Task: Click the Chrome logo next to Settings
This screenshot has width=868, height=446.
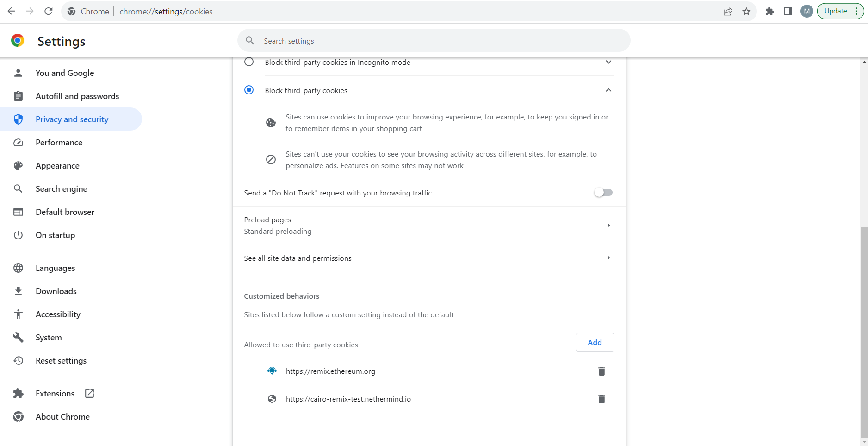Action: [18, 41]
